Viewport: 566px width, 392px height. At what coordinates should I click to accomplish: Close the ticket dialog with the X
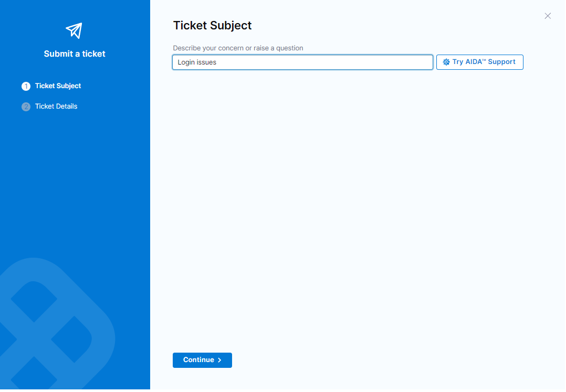pos(548,16)
